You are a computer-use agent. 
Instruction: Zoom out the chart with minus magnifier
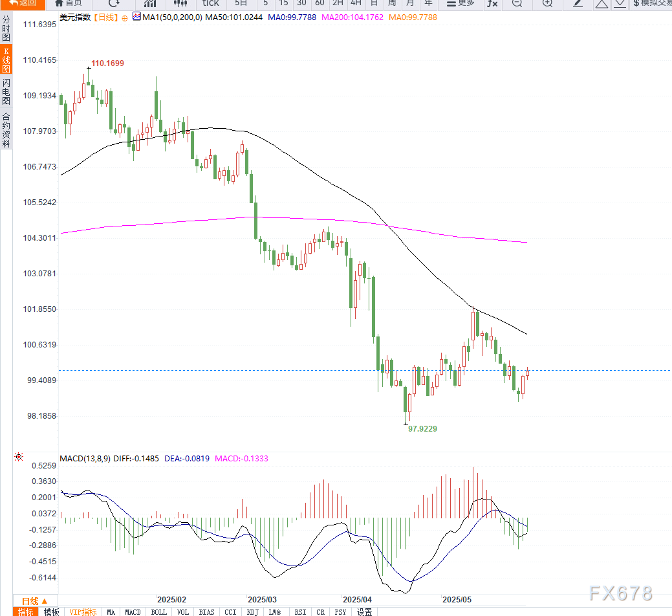(x=517, y=3)
